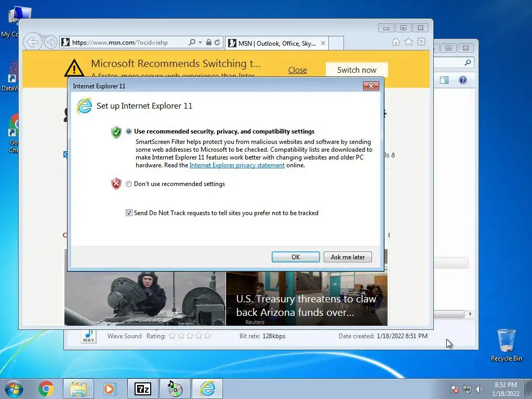The width and height of the screenshot is (532, 399).
Task: Select the Recycle Bin desktop icon
Action: click(506, 345)
